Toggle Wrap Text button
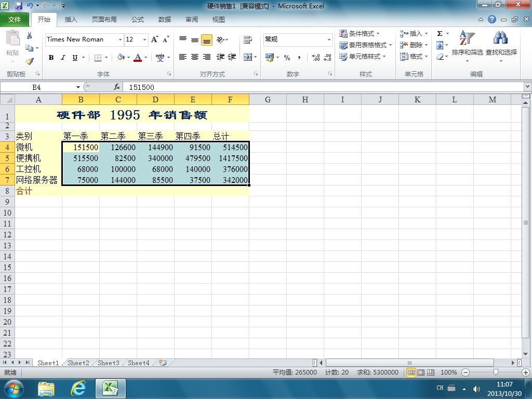Screen dimensions: 532x399 pyautogui.click(x=248, y=39)
